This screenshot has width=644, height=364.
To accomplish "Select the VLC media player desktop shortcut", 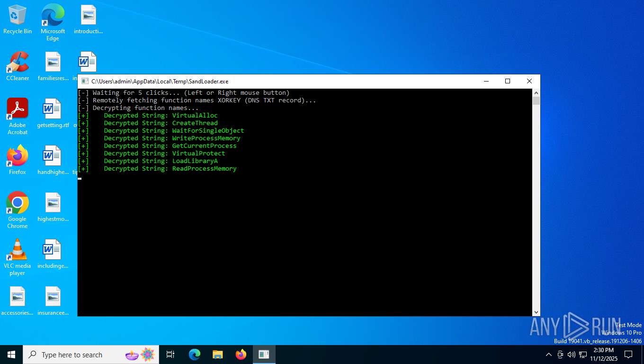I will point(18,257).
